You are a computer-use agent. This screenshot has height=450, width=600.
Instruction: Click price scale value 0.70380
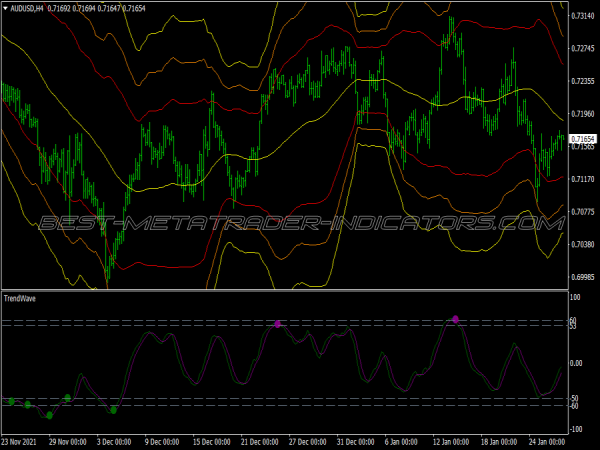click(583, 244)
